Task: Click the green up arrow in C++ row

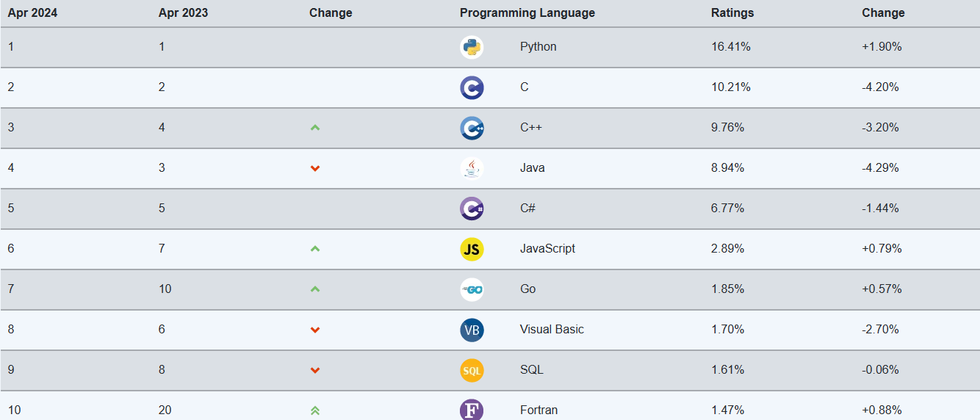Action: (315, 128)
